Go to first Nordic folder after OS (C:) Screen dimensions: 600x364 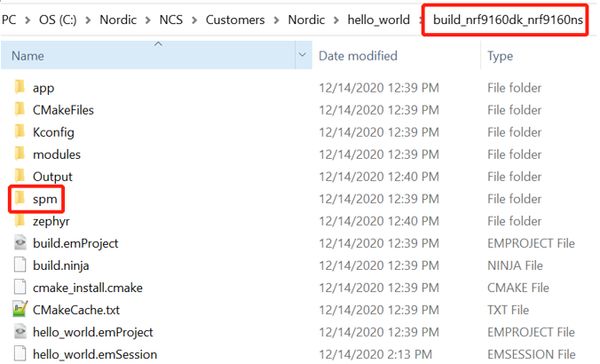click(x=118, y=20)
